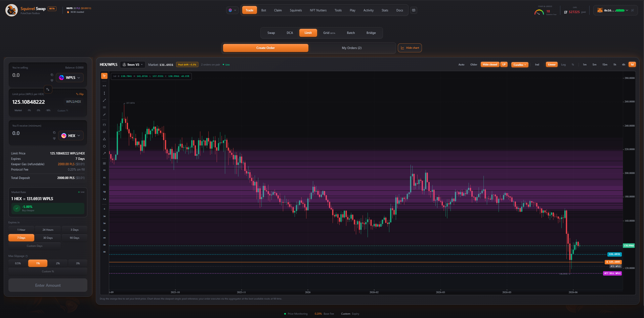Set limit price to Market

(x=18, y=110)
